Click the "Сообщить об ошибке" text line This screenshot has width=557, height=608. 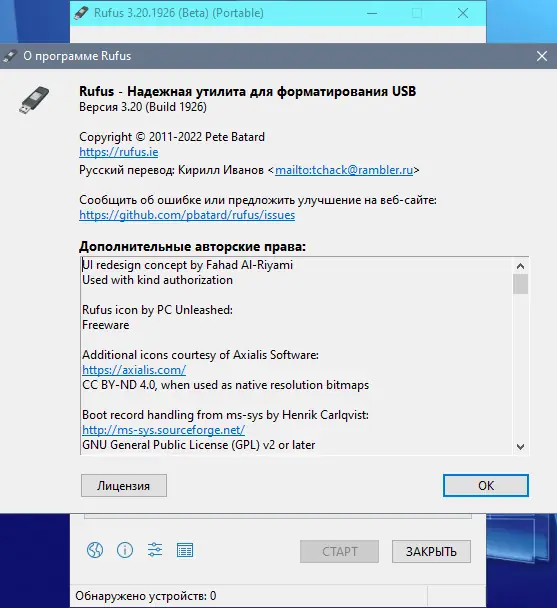(x=258, y=200)
